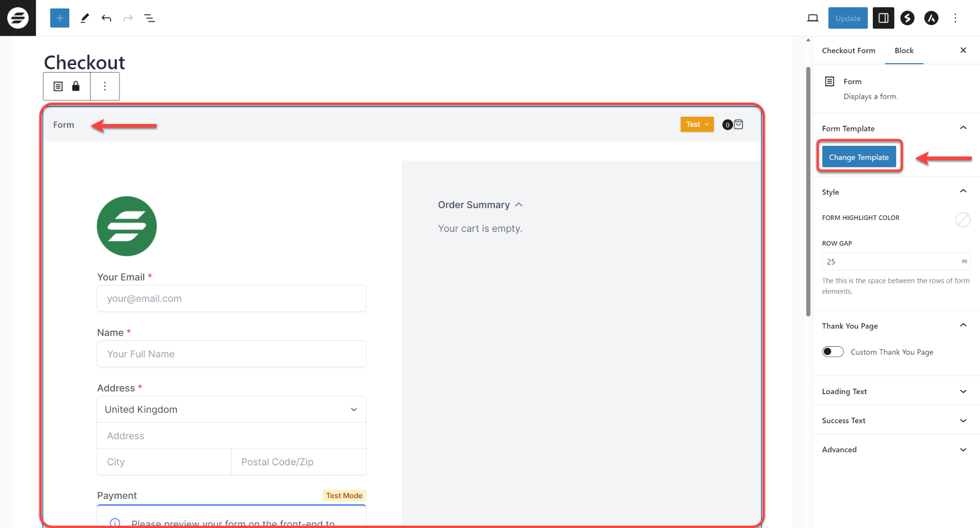The width and height of the screenshot is (980, 528).
Task: Click the Update button in top bar
Action: pos(847,18)
